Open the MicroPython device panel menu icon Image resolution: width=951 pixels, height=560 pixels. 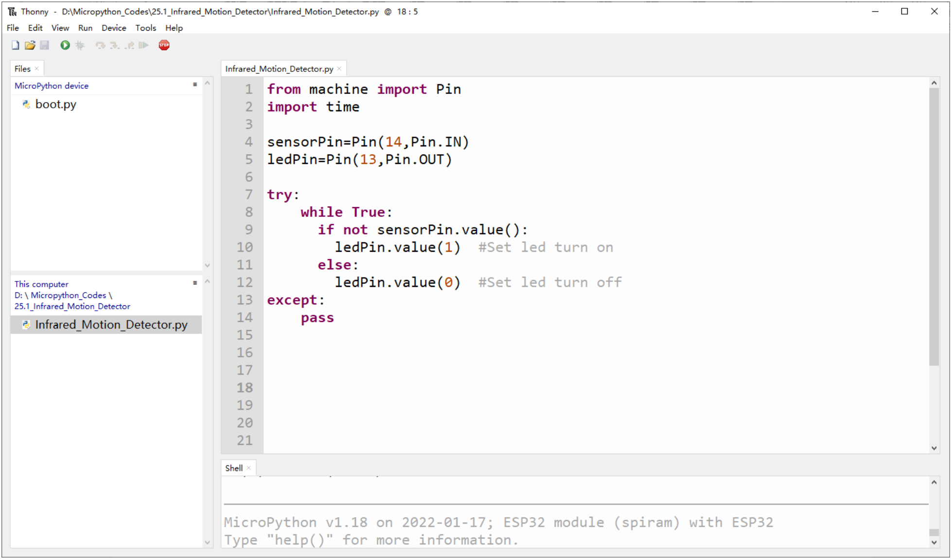(x=195, y=85)
